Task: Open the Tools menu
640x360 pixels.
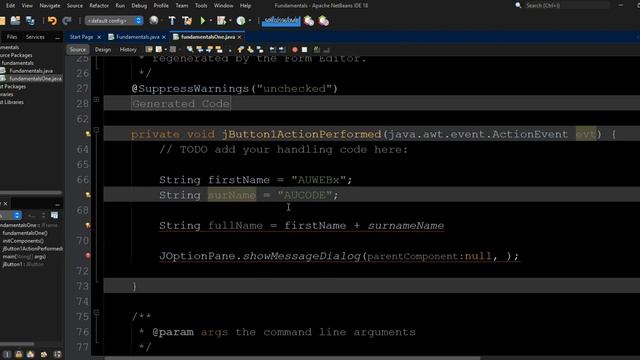Action: [201, 6]
